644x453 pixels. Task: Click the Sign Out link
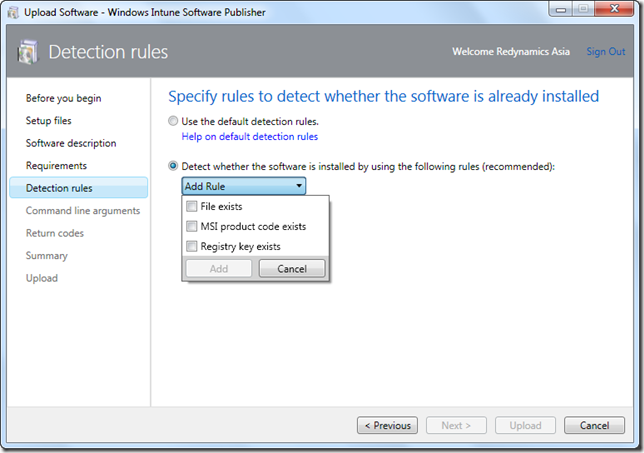point(605,52)
